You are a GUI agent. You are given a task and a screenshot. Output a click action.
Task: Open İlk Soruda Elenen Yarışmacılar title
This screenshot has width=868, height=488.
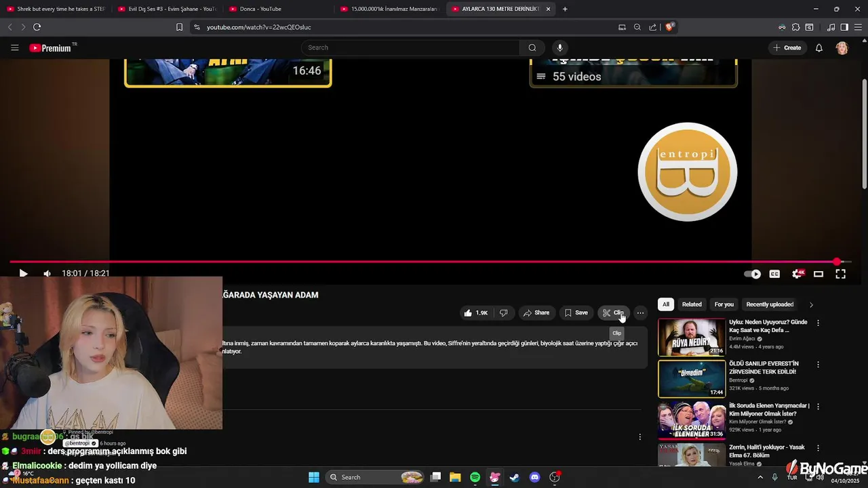pos(769,409)
